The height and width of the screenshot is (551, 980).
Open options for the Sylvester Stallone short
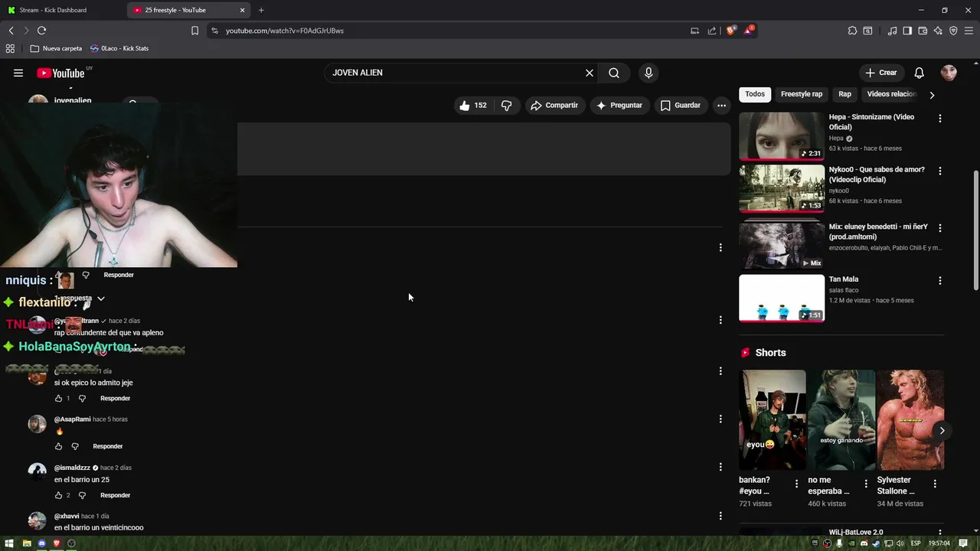coord(935,484)
